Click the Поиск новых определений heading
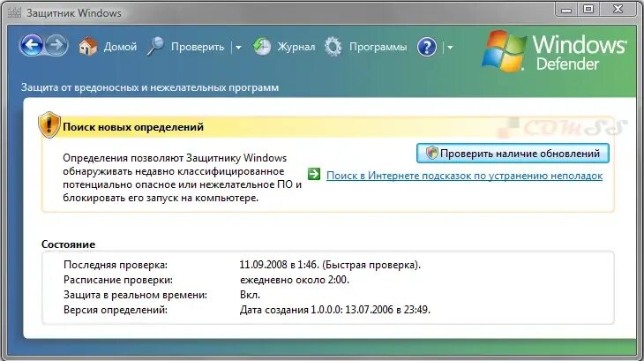Screen dimensions: 644x361 pyautogui.click(x=133, y=127)
